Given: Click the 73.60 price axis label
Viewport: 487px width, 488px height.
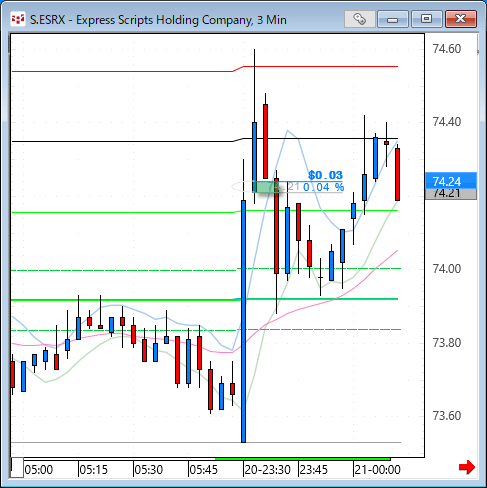Looking at the screenshot, I should [x=447, y=416].
